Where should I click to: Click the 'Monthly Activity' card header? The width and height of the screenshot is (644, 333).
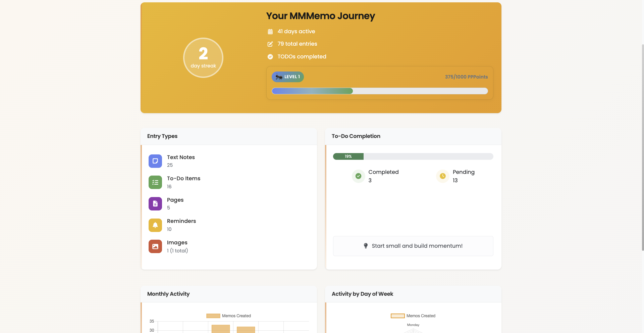tap(229, 294)
